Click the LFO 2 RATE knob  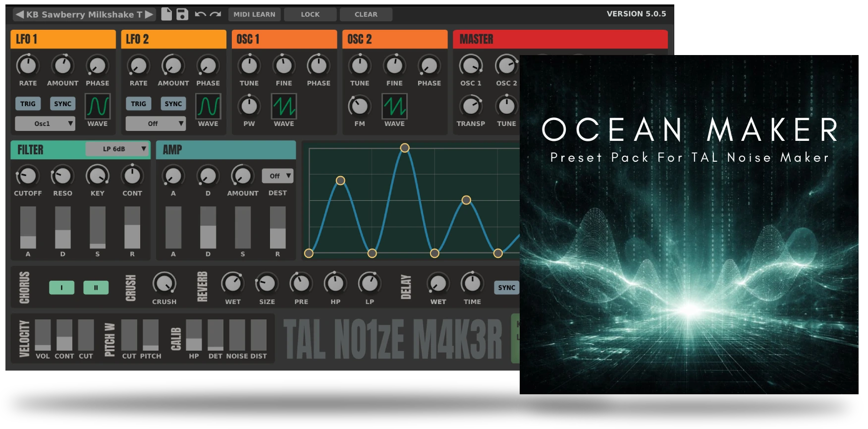click(x=139, y=65)
